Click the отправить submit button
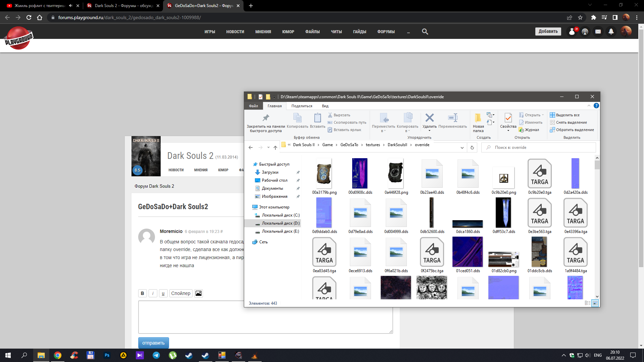This screenshot has width=644, height=362. click(153, 343)
